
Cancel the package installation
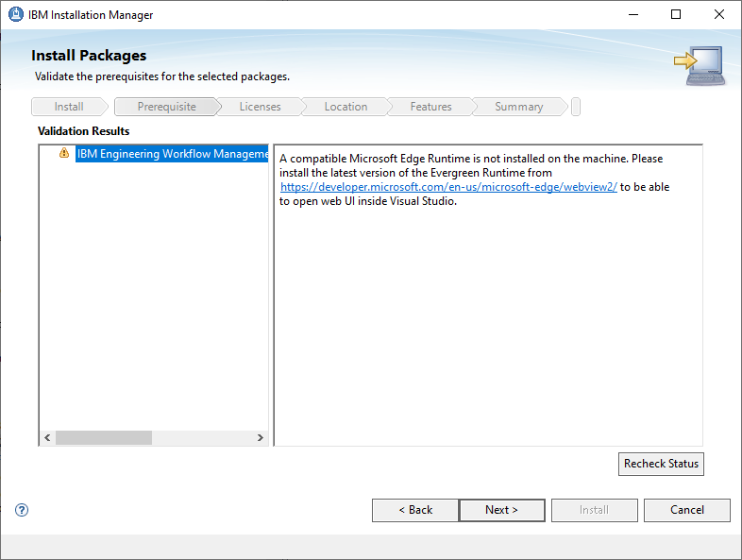click(x=686, y=510)
